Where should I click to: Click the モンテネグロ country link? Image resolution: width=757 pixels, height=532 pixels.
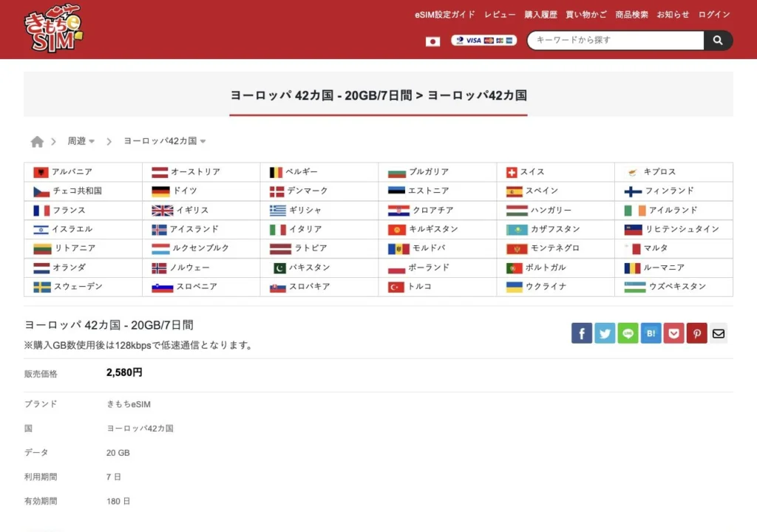[555, 248]
